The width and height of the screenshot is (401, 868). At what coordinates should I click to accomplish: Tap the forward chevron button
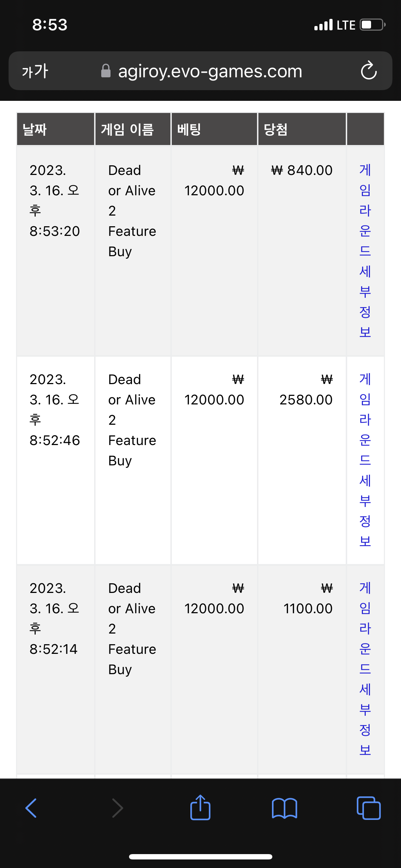coord(117,808)
